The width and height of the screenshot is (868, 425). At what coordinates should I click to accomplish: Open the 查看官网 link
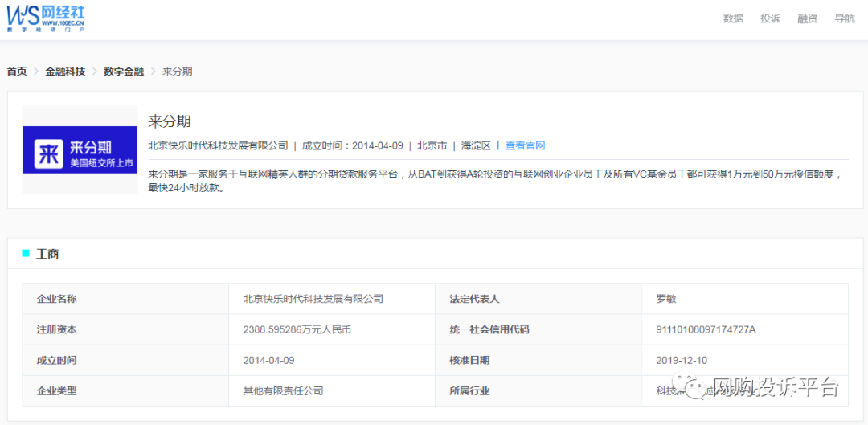526,145
